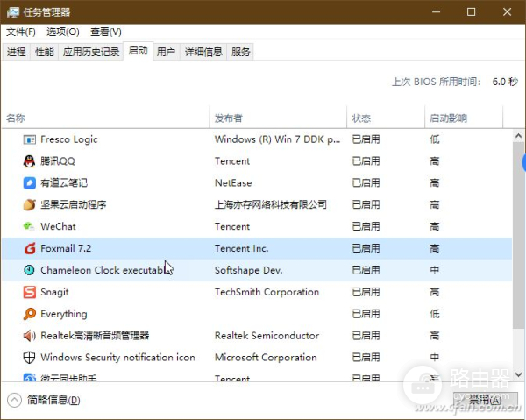526x420 pixels.
Task: Sort by the 发布者 column header
Action: click(278, 117)
